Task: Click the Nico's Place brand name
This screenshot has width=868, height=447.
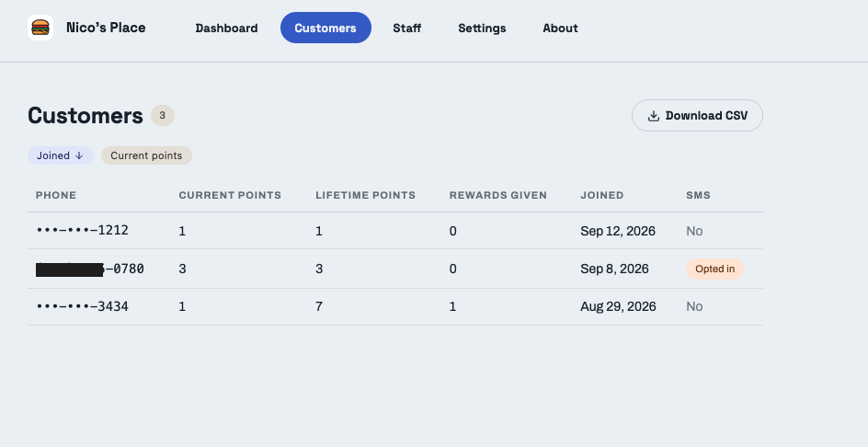Action: (x=106, y=28)
